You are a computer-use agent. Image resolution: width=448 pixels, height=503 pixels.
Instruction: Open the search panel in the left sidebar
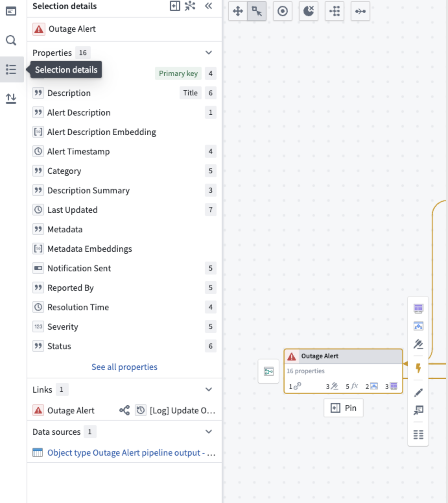click(x=11, y=40)
